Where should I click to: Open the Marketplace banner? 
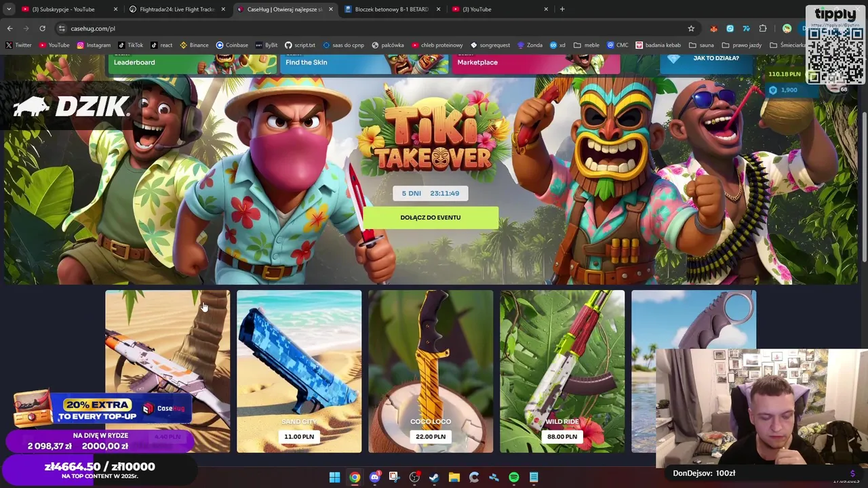[x=536, y=63]
